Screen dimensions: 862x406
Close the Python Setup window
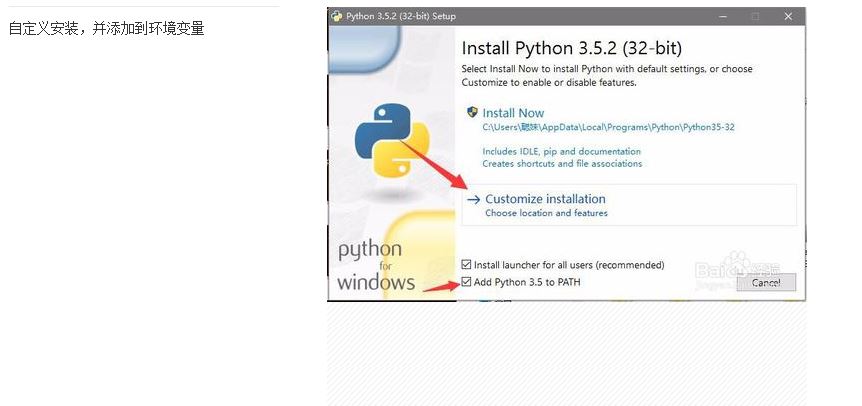tap(788, 16)
